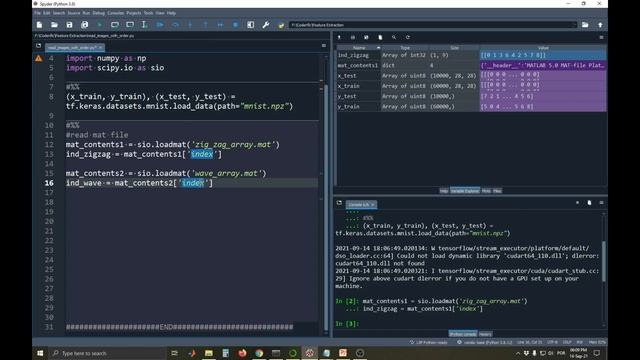Continue execution debug icon
Screen dimensions: 640x360
(x=220, y=25)
